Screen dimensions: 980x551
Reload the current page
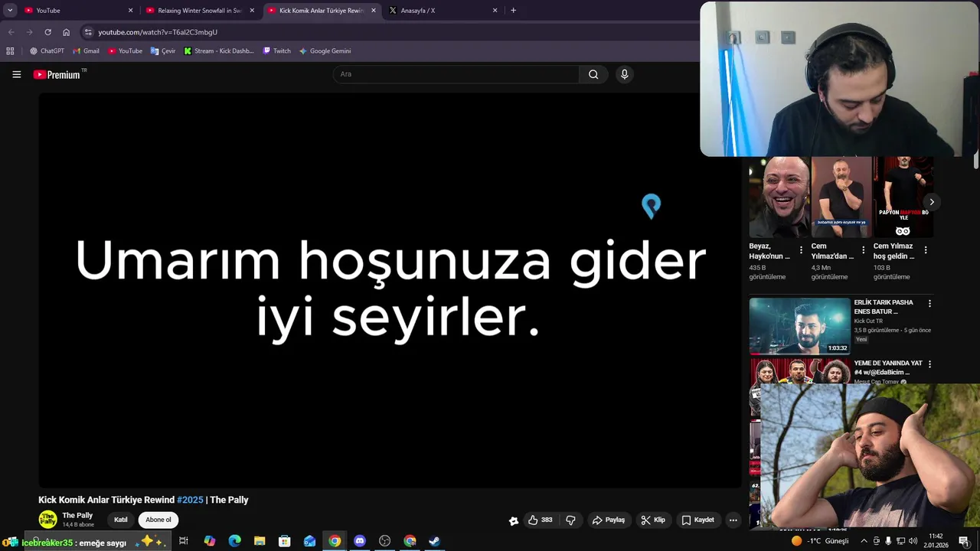(x=47, y=32)
